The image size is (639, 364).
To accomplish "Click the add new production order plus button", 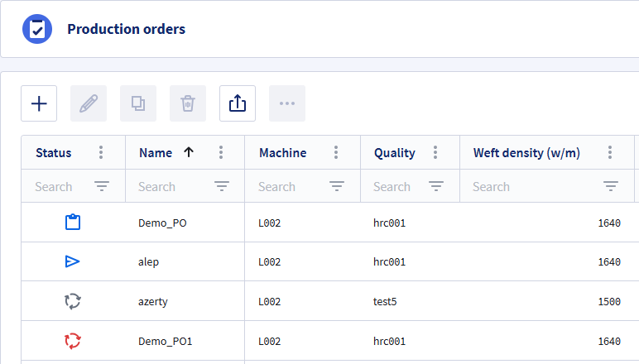I will [x=39, y=103].
